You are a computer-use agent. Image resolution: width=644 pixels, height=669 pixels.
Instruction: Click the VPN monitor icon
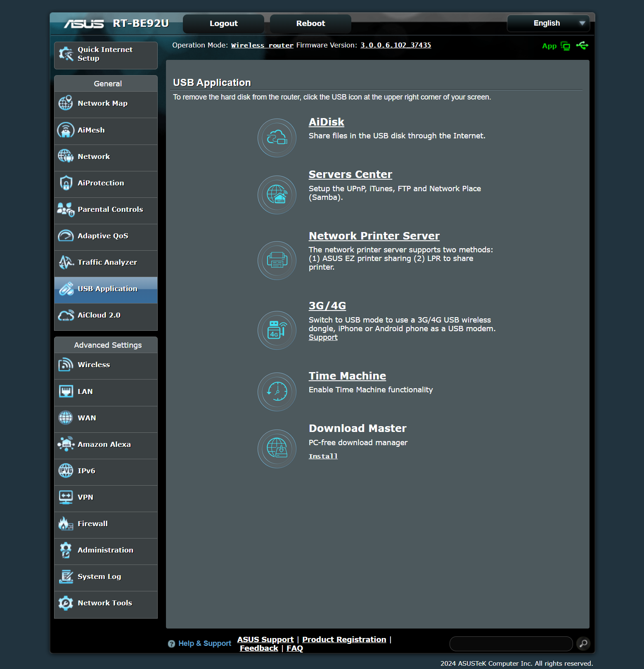[66, 497]
